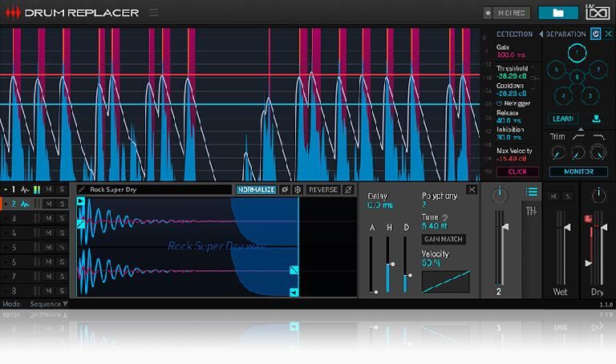Click the LEARN button
Viewport: 616px width, 364px height.
[563, 119]
